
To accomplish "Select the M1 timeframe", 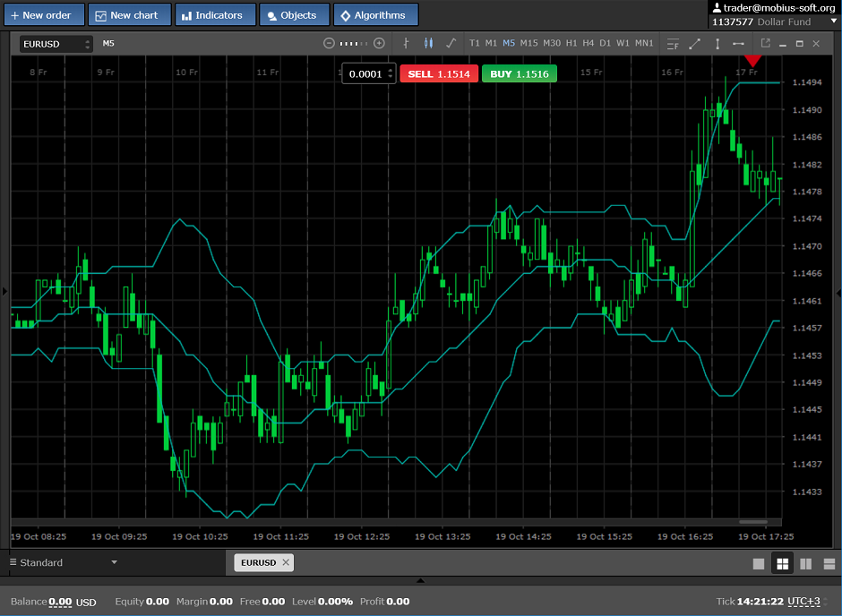I will point(491,44).
